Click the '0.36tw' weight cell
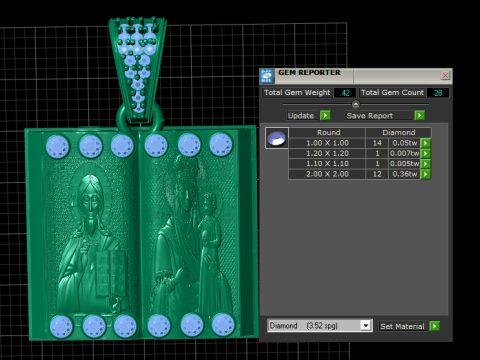Viewport: 480px width, 360px height. click(x=404, y=174)
